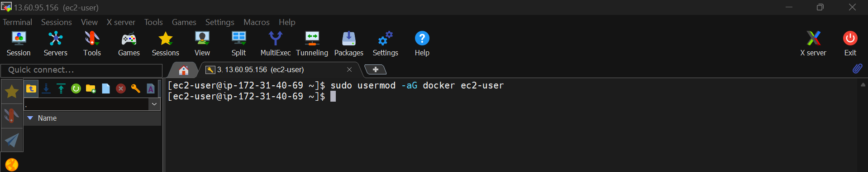This screenshot has width=868, height=172.
Task: Open a new terminal tab with plus
Action: [x=375, y=69]
